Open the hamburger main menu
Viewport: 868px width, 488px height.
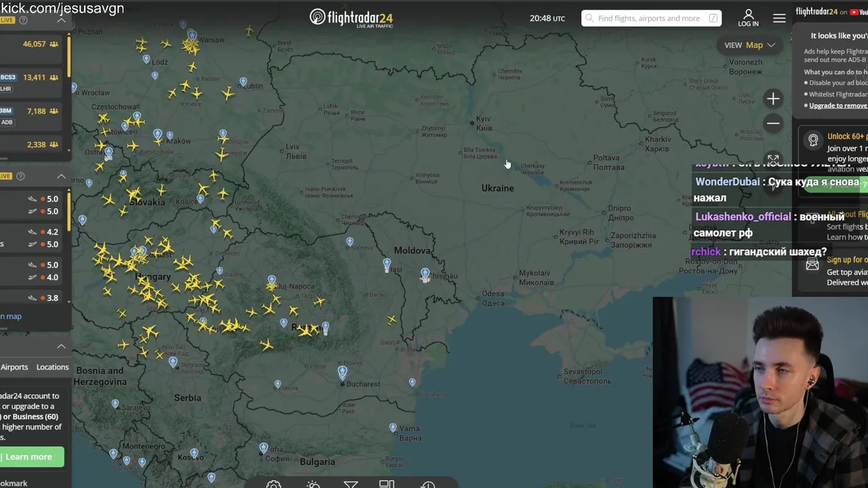pyautogui.click(x=779, y=18)
